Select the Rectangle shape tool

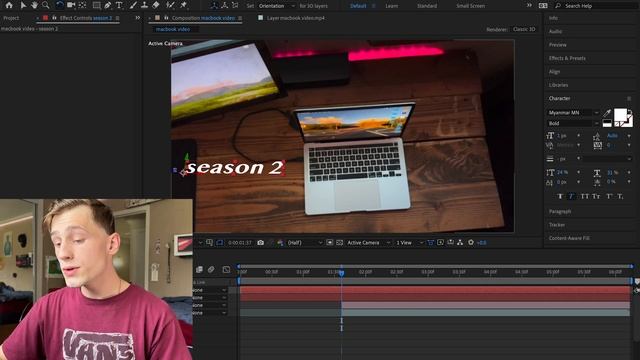tap(97, 5)
